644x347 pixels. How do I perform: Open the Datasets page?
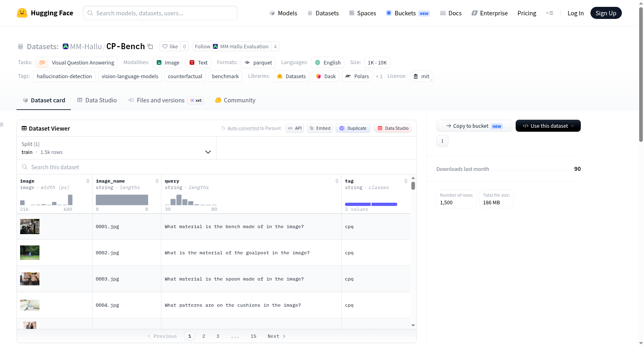[x=323, y=13]
